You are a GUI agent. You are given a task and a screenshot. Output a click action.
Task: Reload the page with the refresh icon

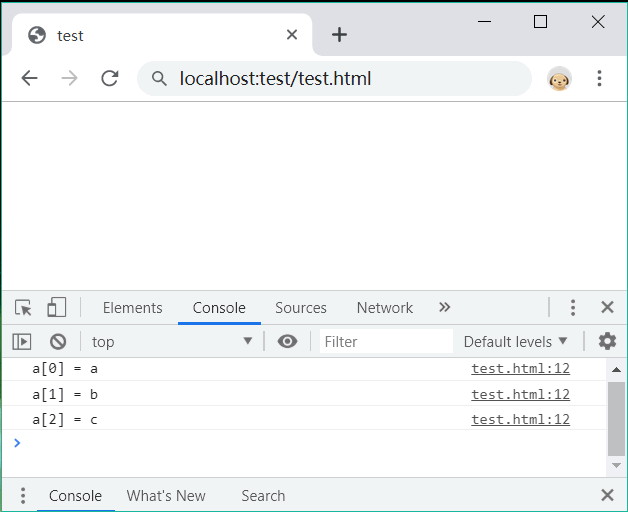coord(109,78)
